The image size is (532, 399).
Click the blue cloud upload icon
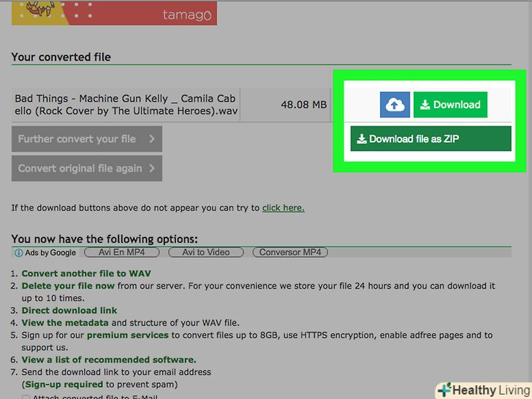(395, 104)
